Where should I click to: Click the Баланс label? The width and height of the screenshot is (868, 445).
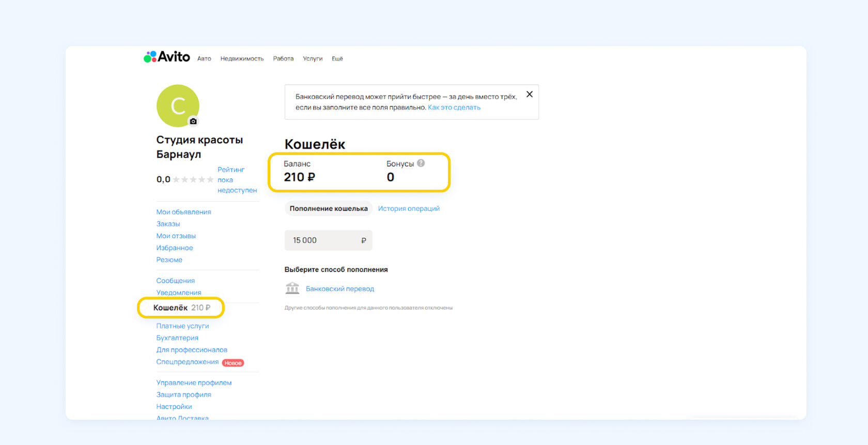pyautogui.click(x=297, y=164)
